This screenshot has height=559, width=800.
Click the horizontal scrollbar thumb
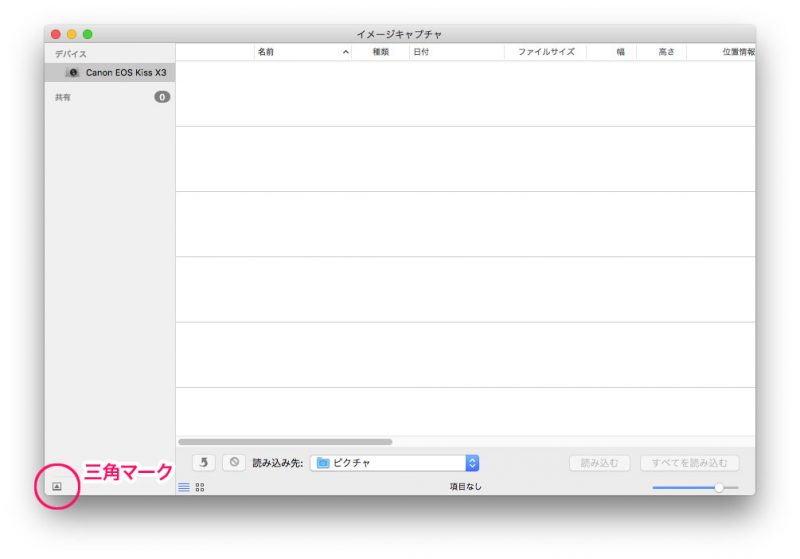pos(285,442)
